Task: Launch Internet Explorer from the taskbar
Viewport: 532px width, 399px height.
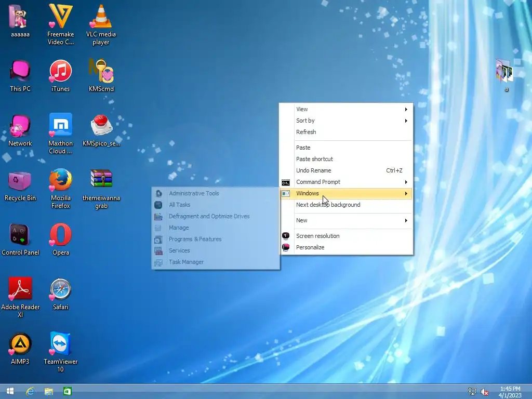Action: click(30, 391)
